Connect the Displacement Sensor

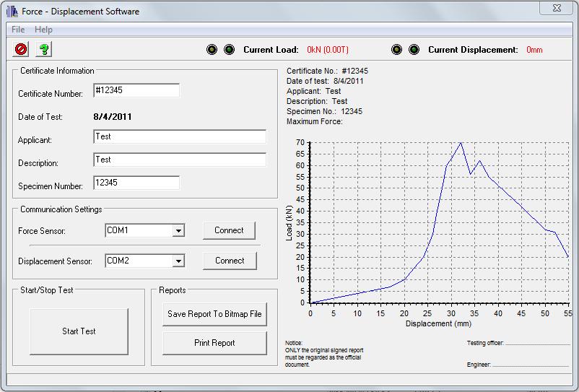230,261
